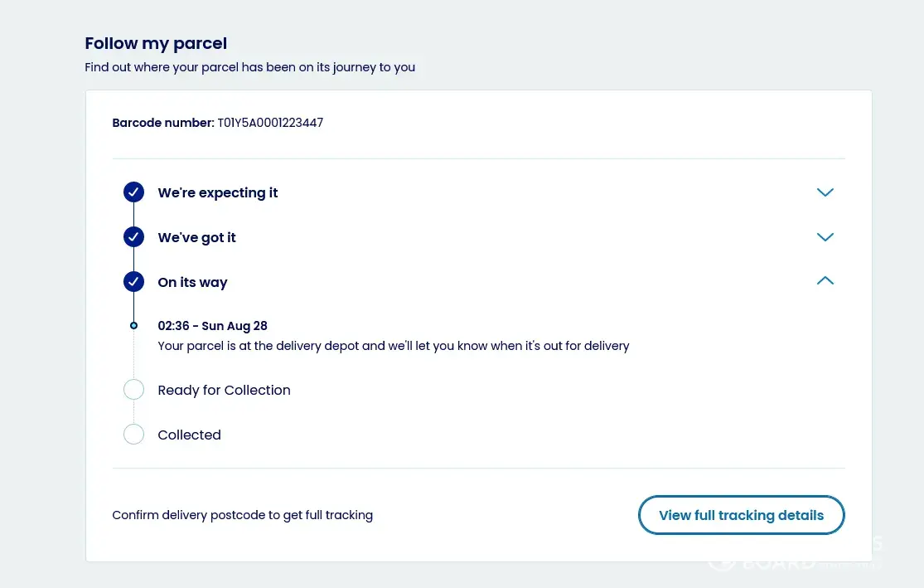Select the "We're expecting it" step title
Screen dimensions: 924x588
click(218, 192)
